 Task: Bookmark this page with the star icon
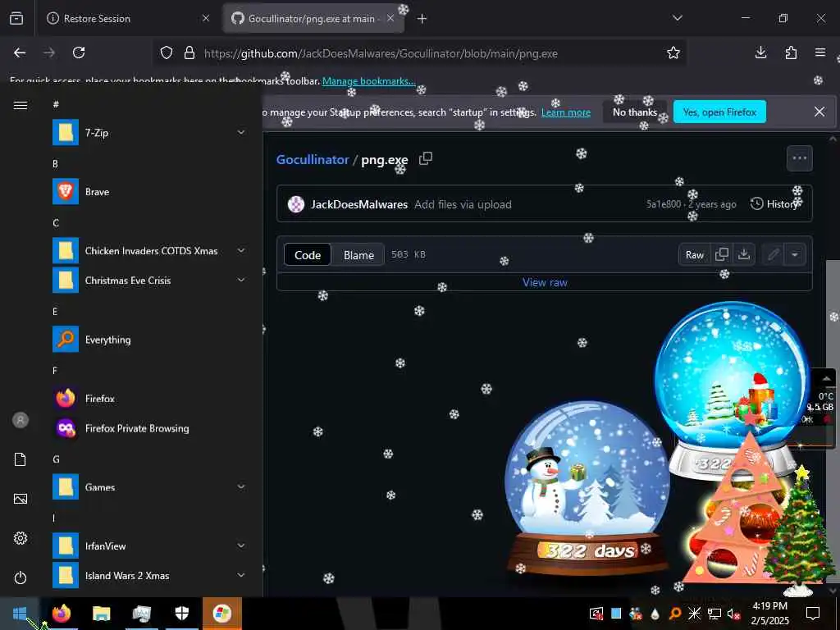(673, 52)
